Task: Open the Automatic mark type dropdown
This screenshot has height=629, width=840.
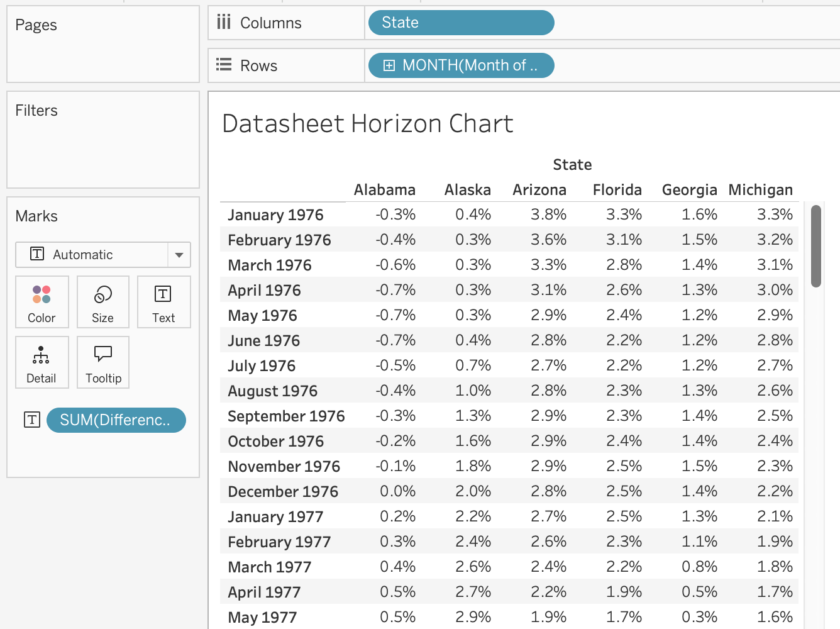Action: [179, 255]
